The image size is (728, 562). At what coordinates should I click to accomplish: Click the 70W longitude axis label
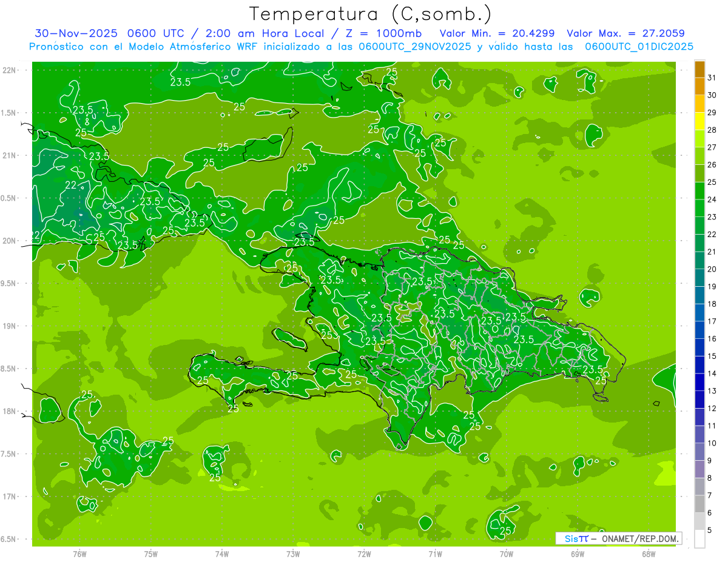point(507,554)
